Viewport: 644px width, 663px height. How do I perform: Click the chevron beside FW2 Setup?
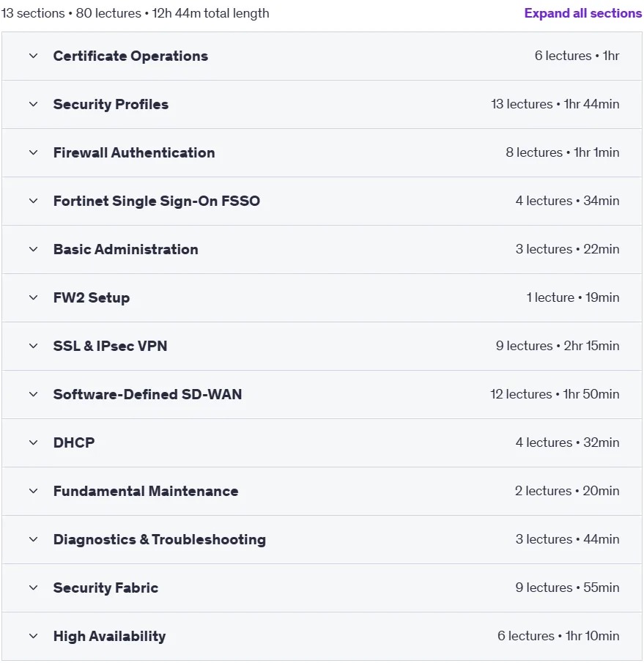point(34,297)
